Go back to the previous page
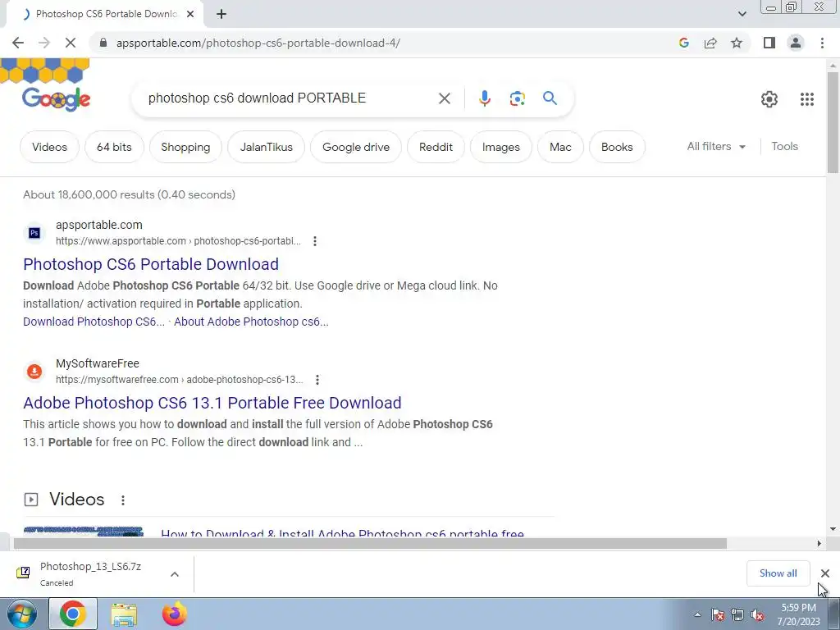 [18, 43]
